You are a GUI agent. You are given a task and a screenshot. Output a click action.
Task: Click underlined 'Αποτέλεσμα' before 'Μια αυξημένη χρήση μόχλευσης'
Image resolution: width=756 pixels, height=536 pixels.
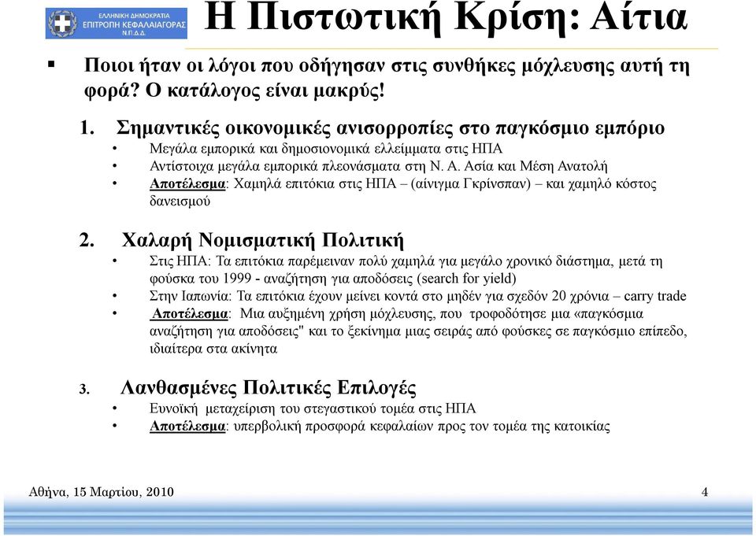pyautogui.click(x=190, y=314)
